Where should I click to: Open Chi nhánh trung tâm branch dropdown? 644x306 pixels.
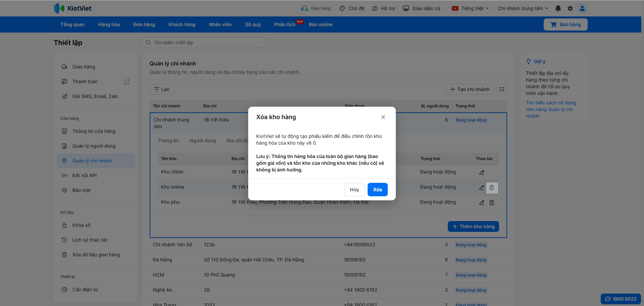(523, 8)
